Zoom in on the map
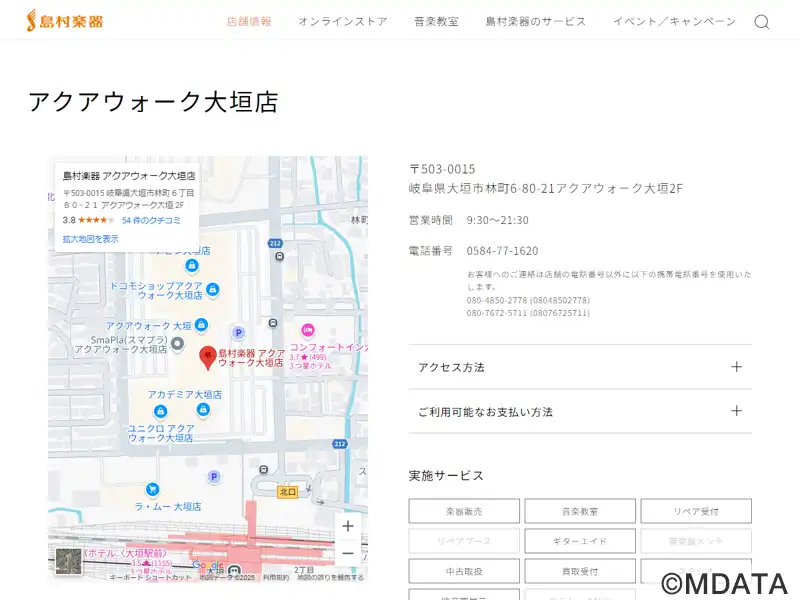 click(x=348, y=526)
